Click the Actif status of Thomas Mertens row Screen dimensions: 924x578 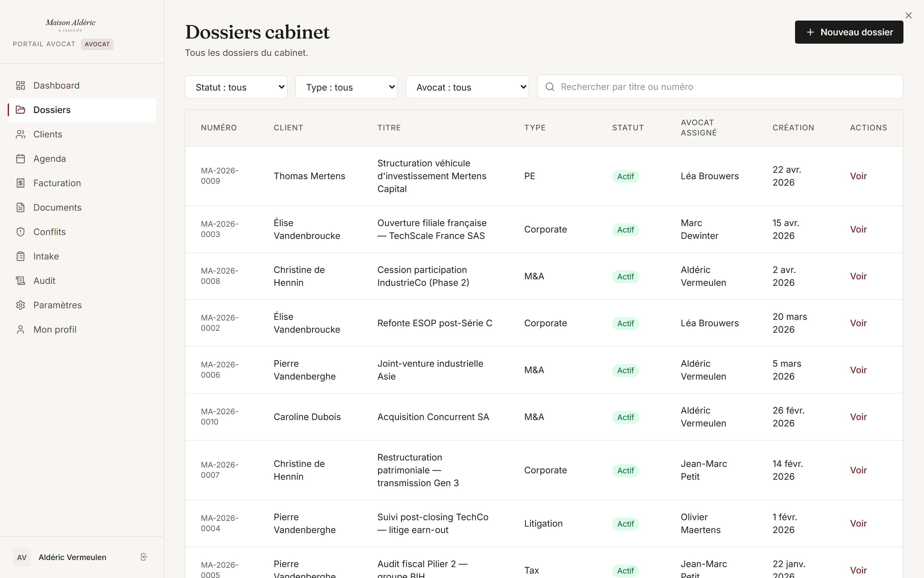tap(625, 176)
